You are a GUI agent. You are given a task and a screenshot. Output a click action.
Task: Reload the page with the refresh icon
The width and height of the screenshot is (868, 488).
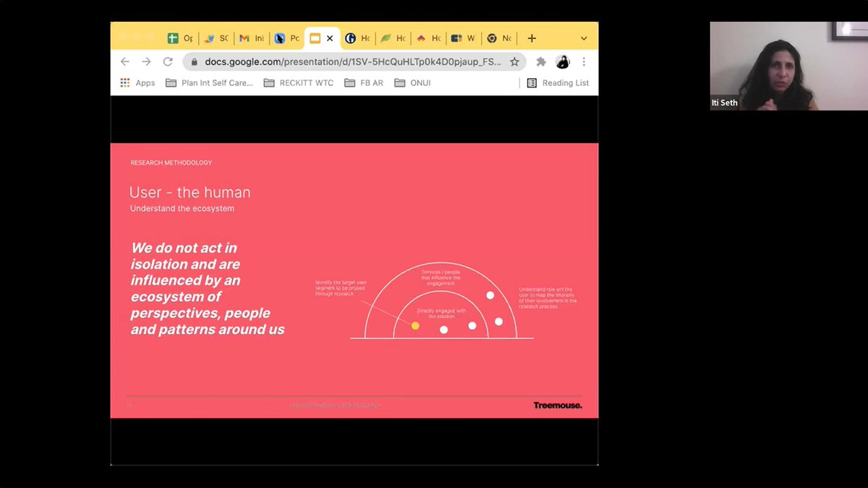[168, 61]
